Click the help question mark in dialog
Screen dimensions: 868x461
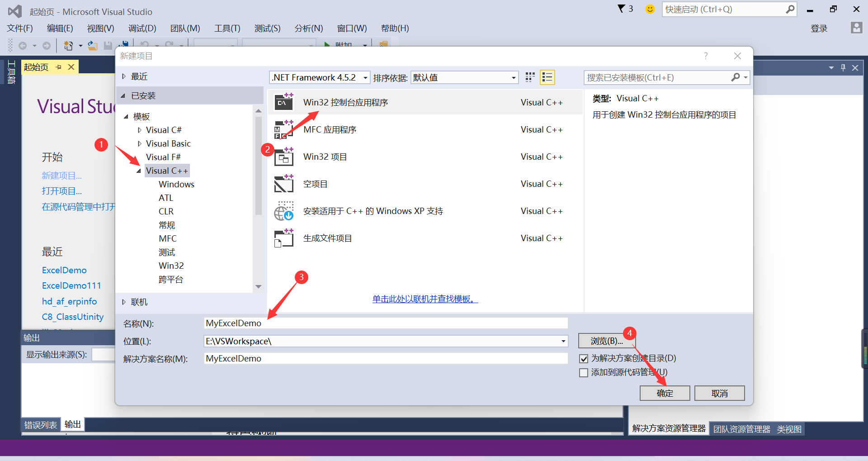[x=706, y=56]
